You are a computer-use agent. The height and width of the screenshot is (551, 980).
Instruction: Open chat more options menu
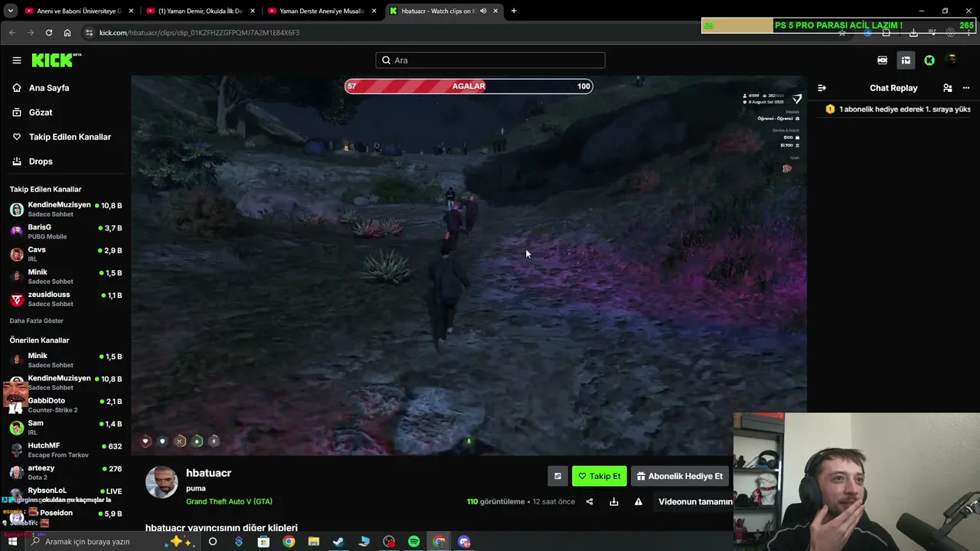(965, 88)
